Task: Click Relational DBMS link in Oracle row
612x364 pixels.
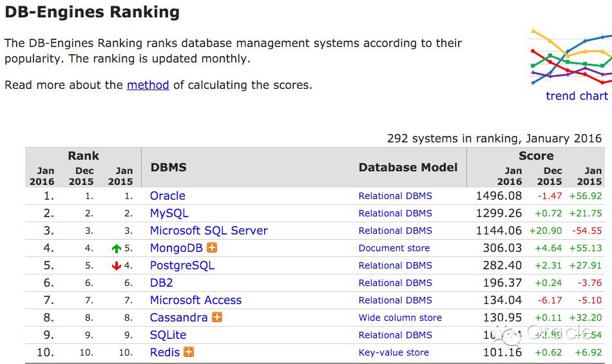Action: point(396,196)
